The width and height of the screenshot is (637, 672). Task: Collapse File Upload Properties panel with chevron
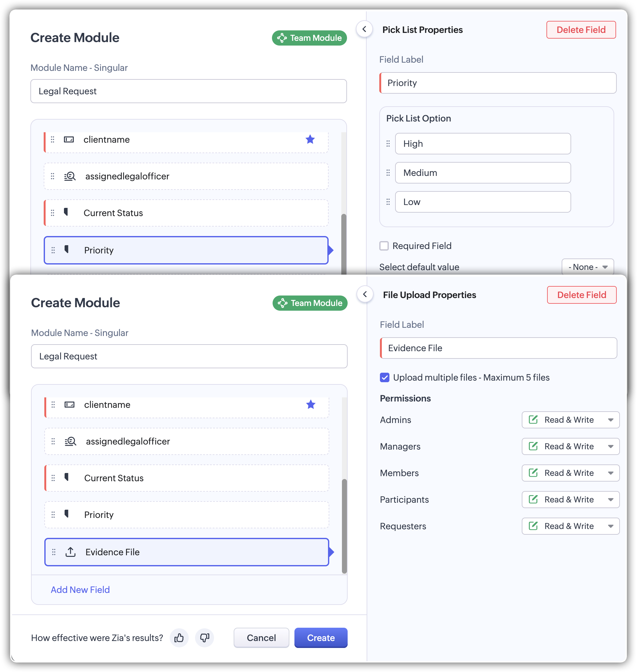[365, 294]
